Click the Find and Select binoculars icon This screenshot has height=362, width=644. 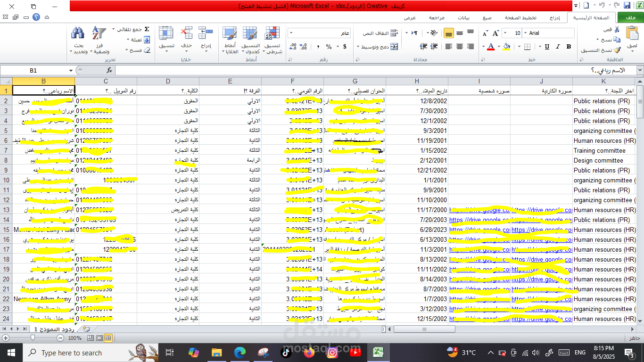(x=78, y=40)
